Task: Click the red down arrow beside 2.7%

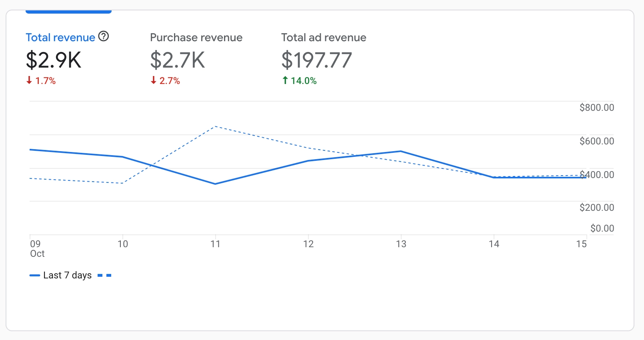Action: click(153, 80)
